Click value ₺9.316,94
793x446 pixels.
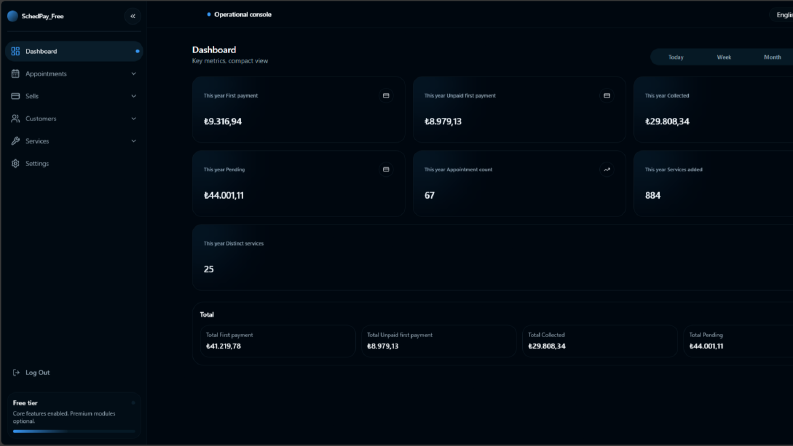[x=223, y=121]
